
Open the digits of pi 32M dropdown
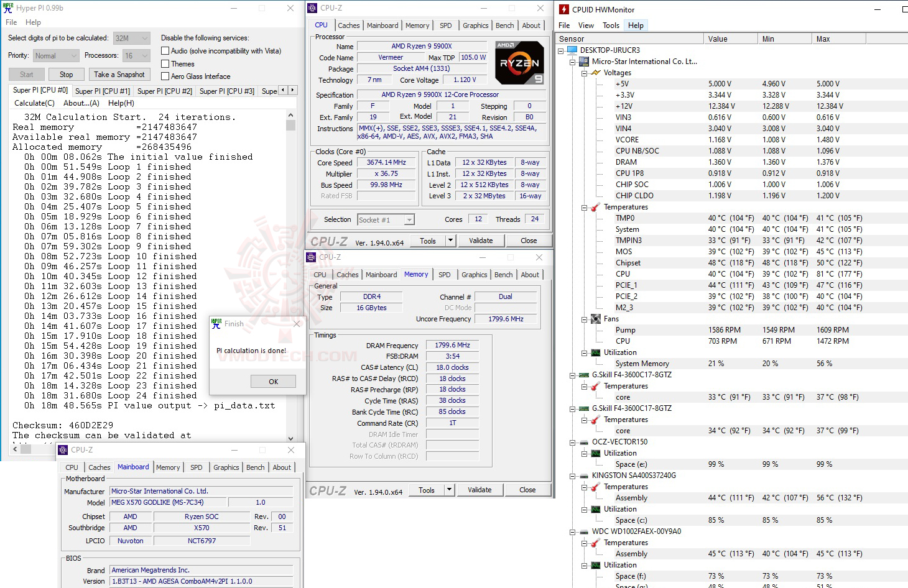(132, 38)
